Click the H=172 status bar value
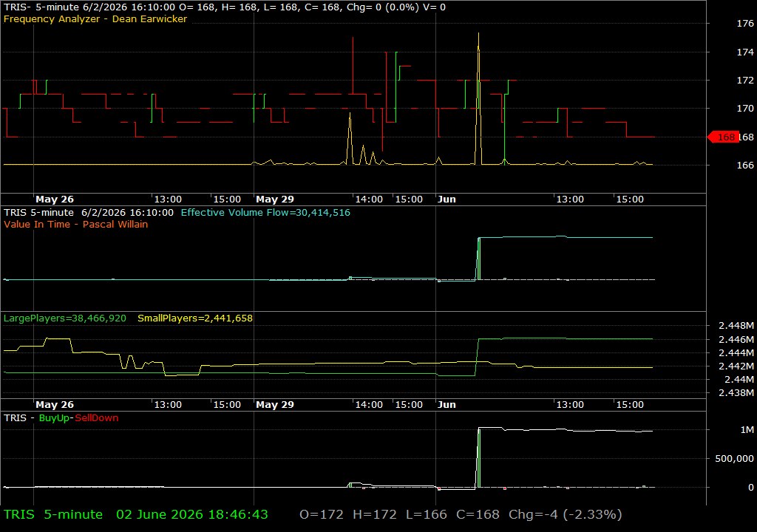 (375, 514)
